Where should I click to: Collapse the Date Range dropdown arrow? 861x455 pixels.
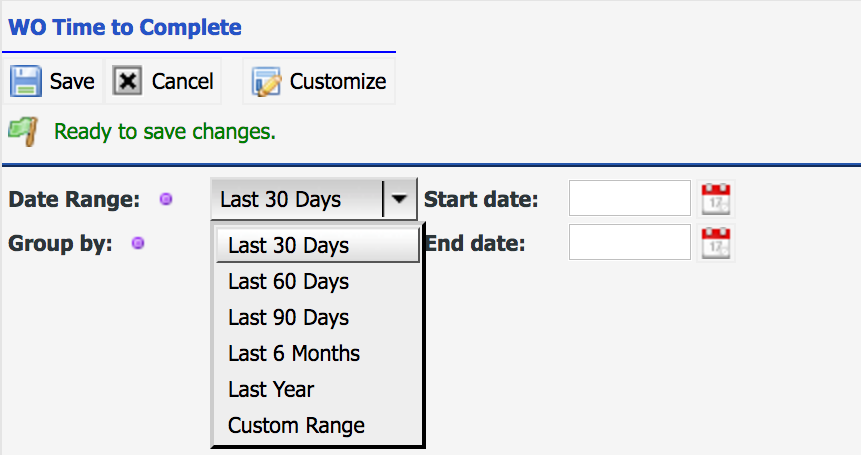400,199
